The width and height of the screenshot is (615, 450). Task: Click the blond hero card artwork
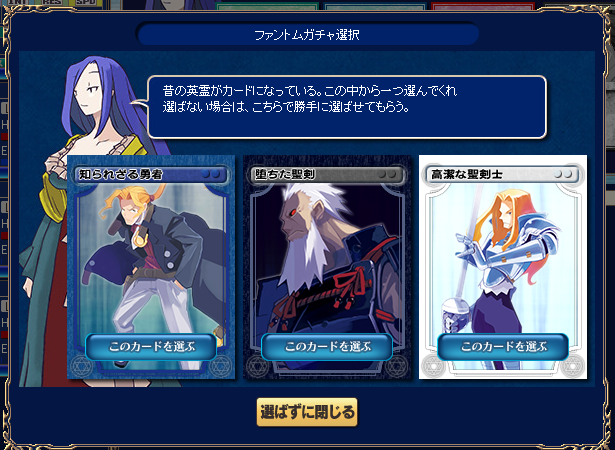(x=151, y=259)
